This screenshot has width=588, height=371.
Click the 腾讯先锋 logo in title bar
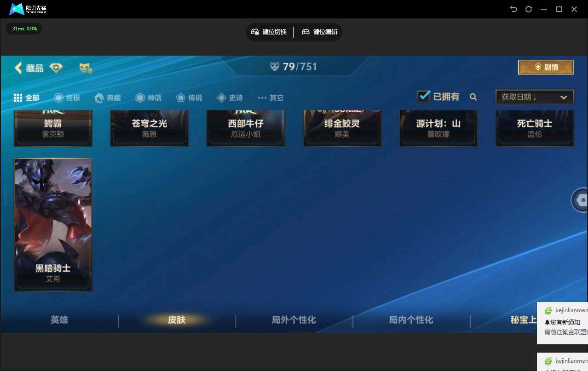(x=28, y=9)
